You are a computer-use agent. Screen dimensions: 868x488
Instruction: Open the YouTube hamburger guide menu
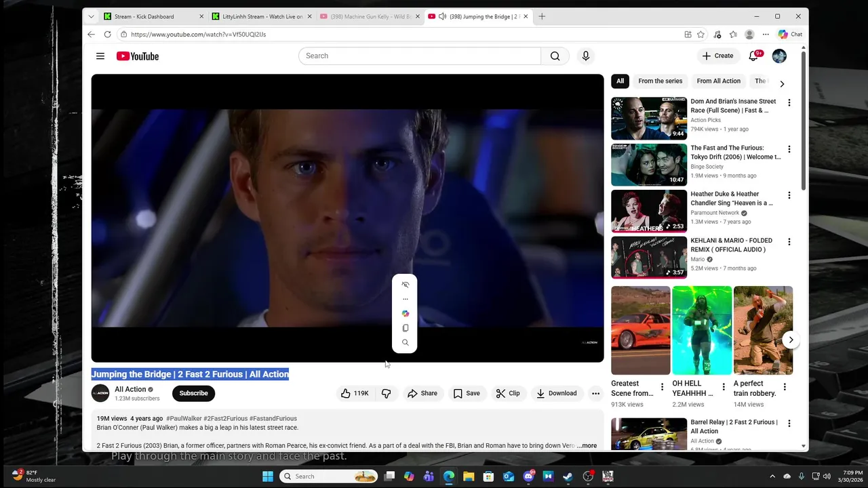pos(100,56)
